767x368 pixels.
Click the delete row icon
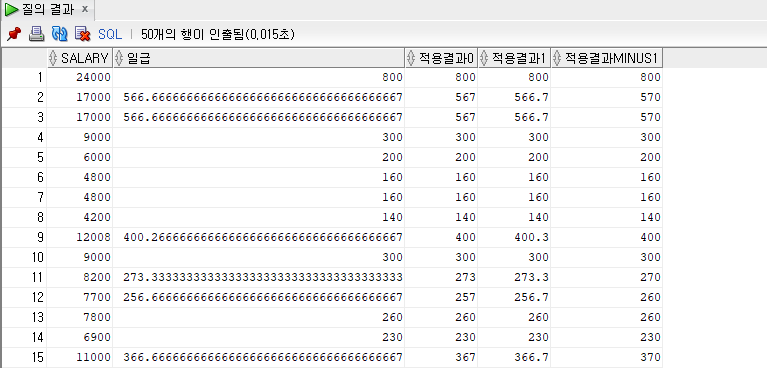pyautogui.click(x=82, y=34)
